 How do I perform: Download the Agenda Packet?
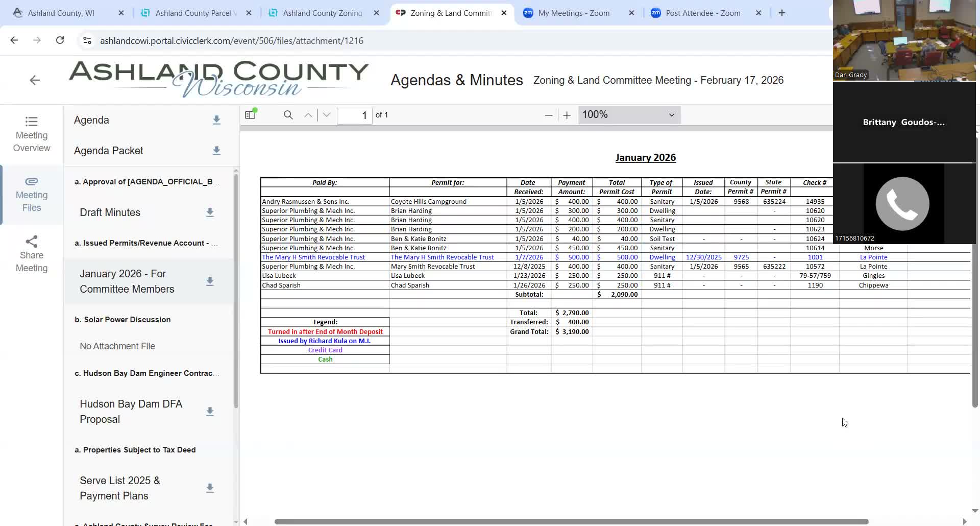point(216,151)
